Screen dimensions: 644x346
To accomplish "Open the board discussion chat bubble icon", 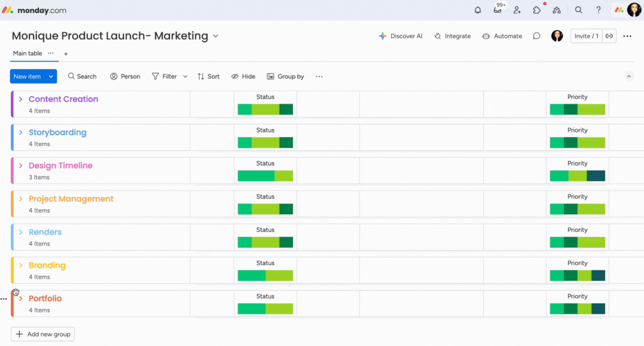I will click(536, 36).
